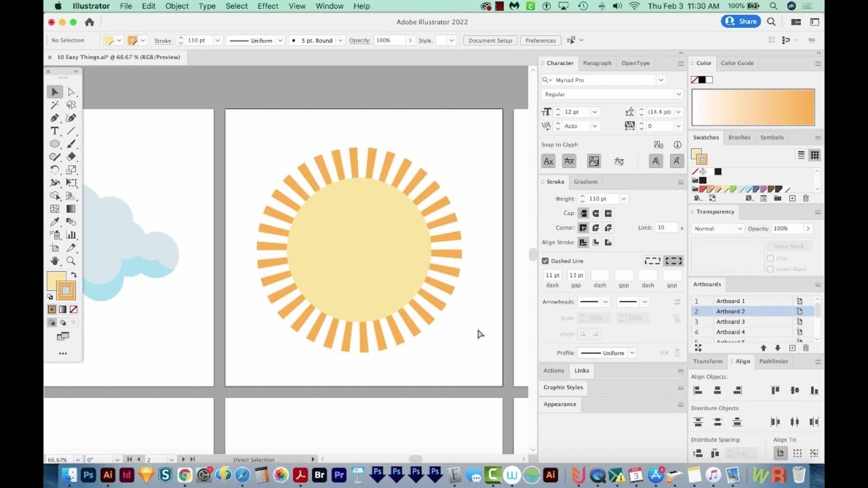Pick the Eyedropper tool
The image size is (868, 488).
(x=55, y=222)
